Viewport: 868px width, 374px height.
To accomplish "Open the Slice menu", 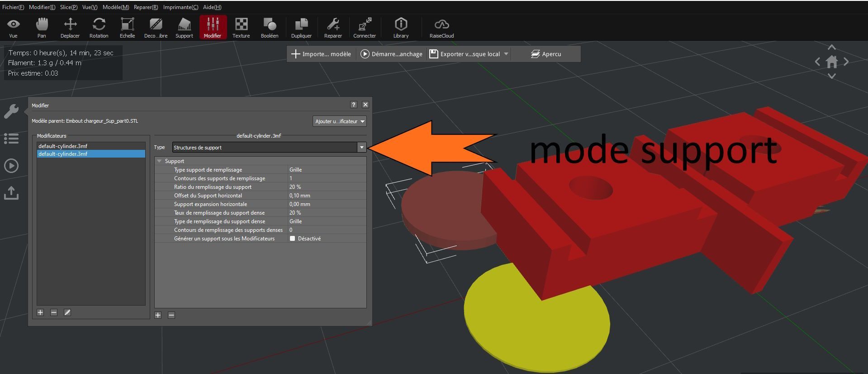I will tap(69, 7).
